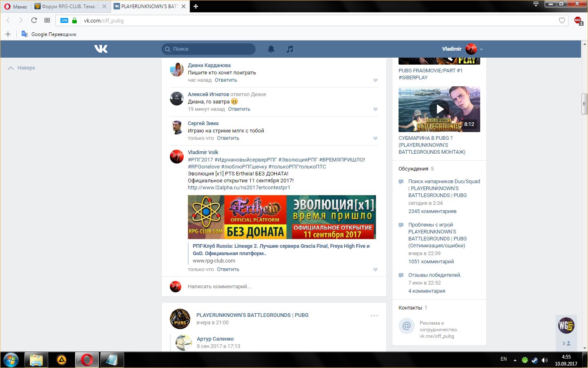Open PUBG community avatar on post
Screen dimensions: 588x368
(180, 319)
